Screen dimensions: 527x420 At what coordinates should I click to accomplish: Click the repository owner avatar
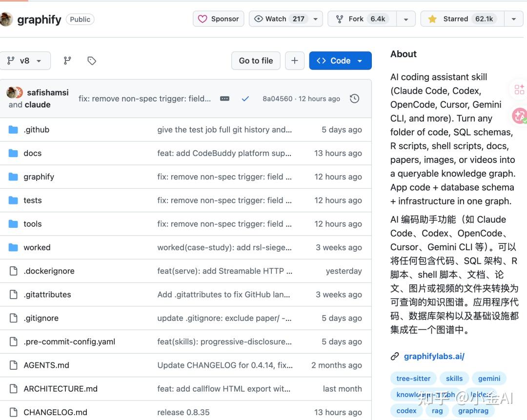tap(6, 19)
